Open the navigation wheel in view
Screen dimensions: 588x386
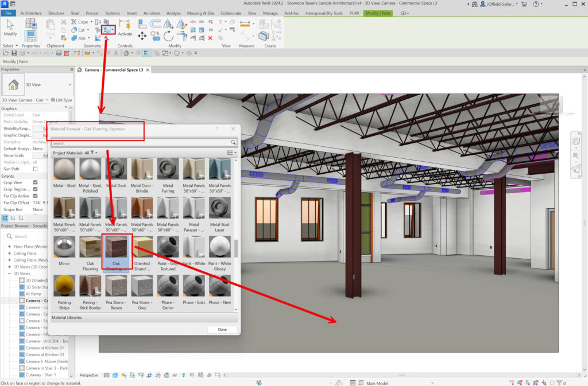(576, 141)
